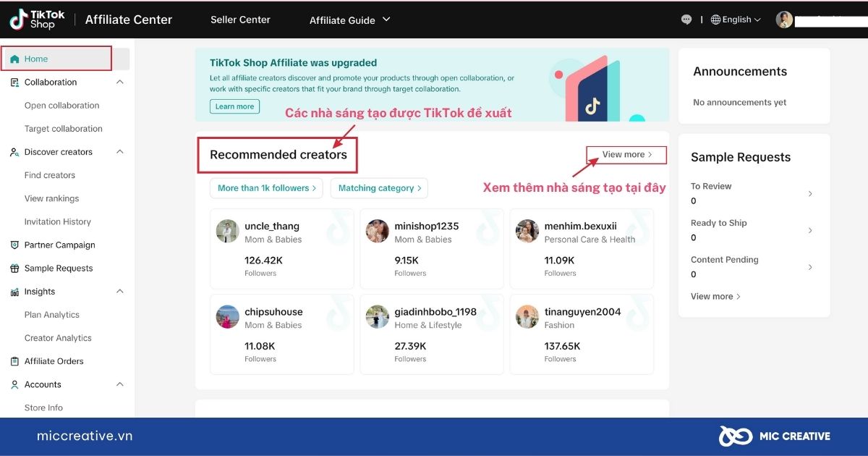This screenshot has width=868, height=456.
Task: Click the Announcements heading
Action: coord(740,72)
